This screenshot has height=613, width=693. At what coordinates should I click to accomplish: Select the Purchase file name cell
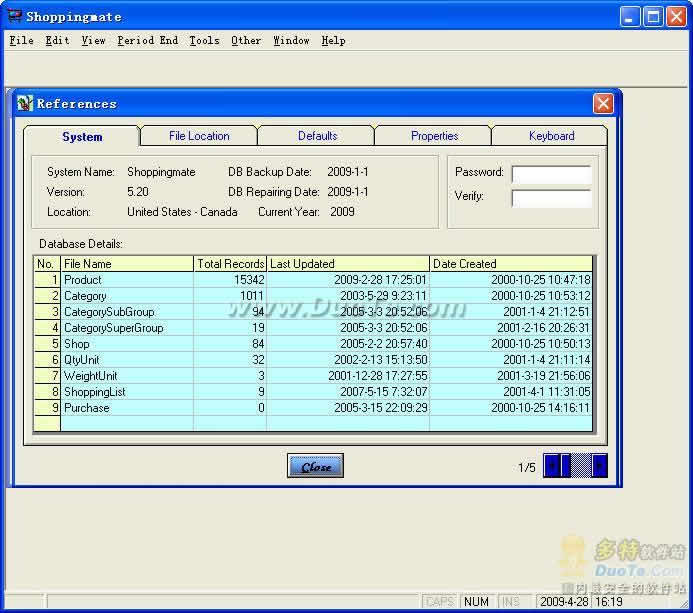(x=127, y=407)
